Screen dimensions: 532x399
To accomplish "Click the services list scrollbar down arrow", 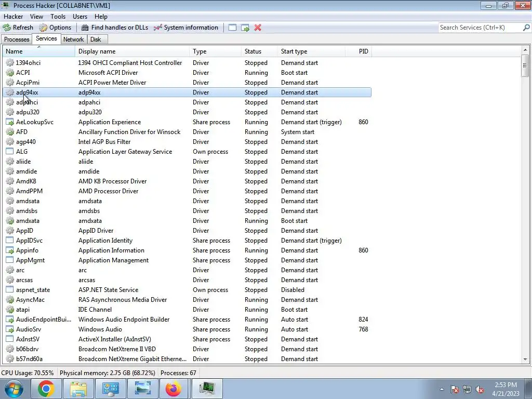I will [525, 359].
